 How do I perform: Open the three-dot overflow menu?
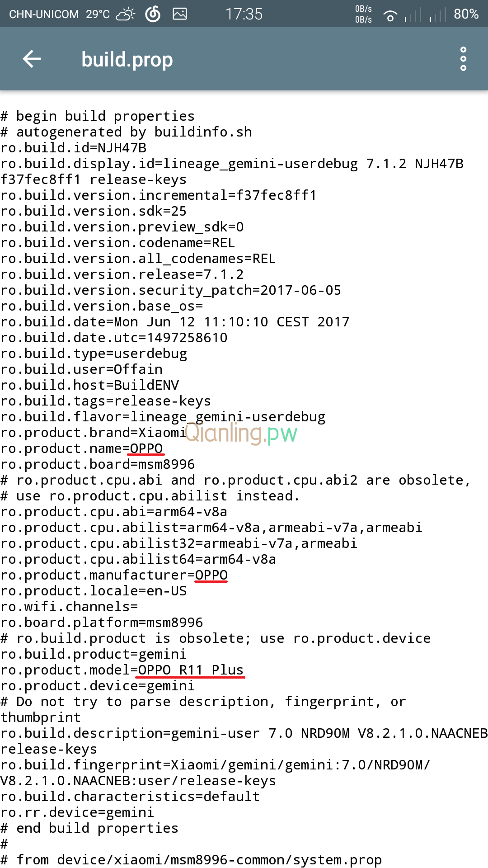click(463, 59)
